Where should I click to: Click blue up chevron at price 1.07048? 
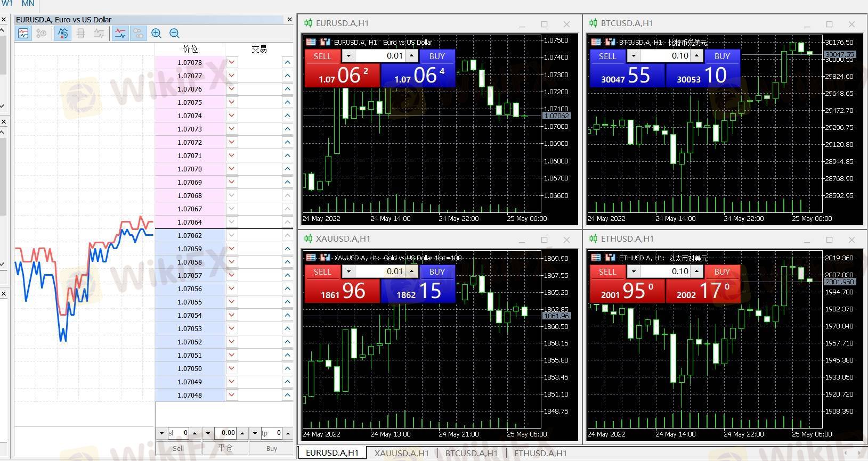coord(287,395)
